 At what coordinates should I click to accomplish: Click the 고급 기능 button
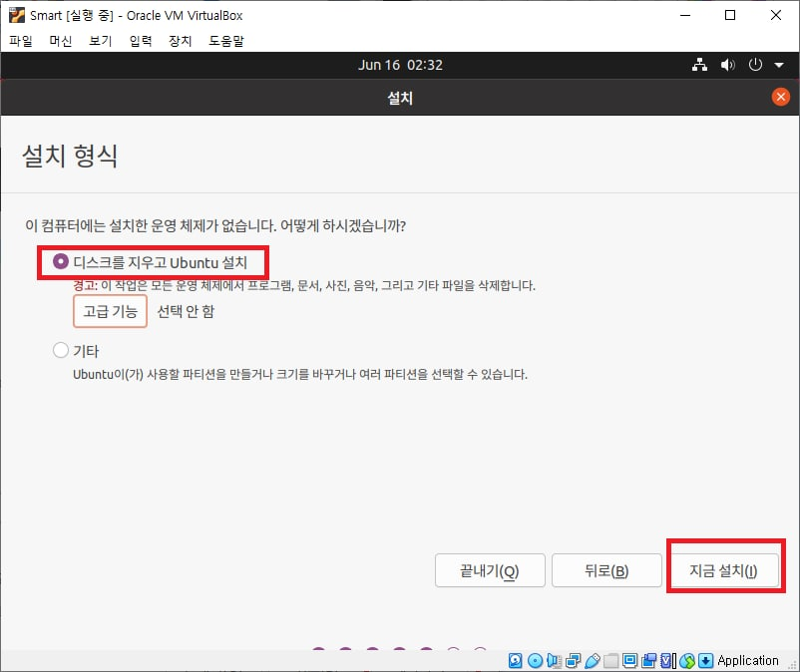[x=110, y=311]
